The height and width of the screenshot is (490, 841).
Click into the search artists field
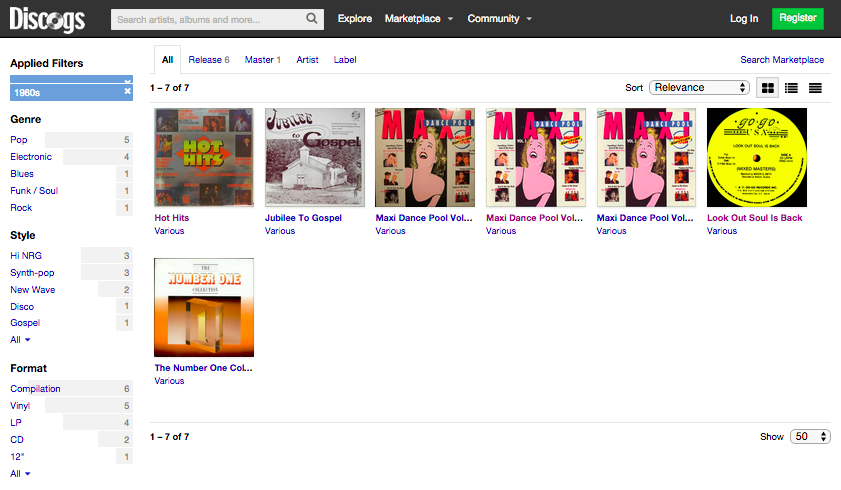click(208, 19)
